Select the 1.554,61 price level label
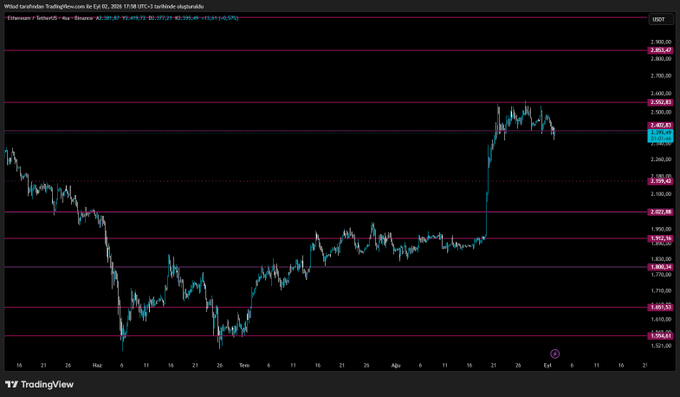This screenshot has width=680, height=397. [661, 336]
